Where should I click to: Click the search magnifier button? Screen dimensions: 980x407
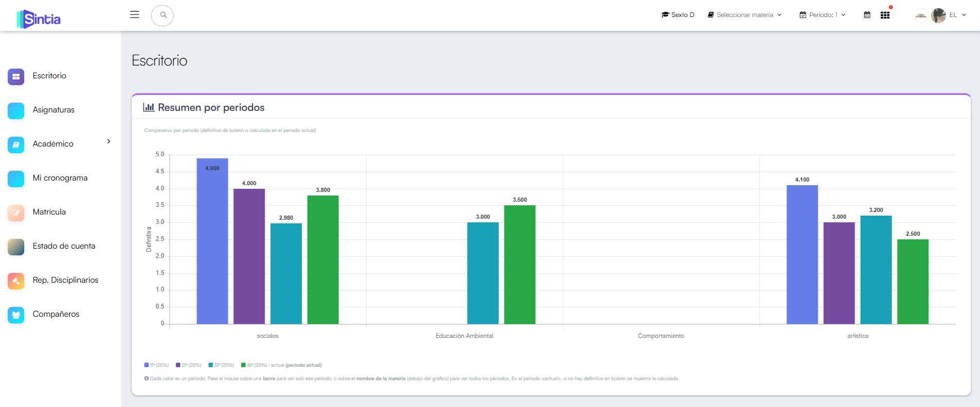162,15
